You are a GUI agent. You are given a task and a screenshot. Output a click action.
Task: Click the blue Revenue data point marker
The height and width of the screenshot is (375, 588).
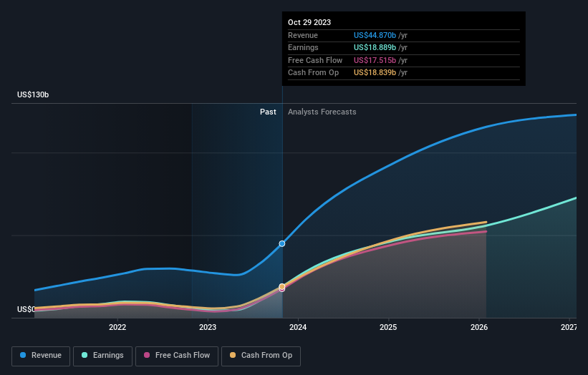[x=282, y=243]
